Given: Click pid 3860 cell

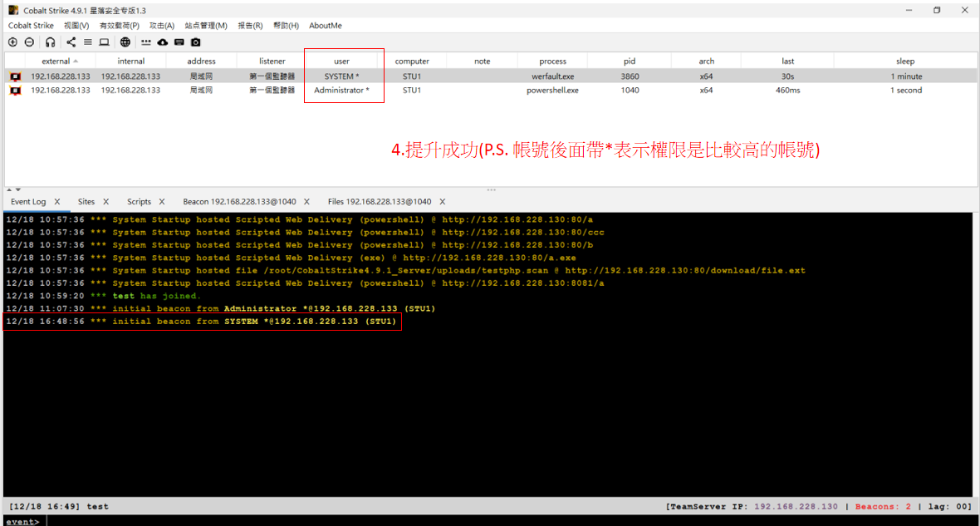Looking at the screenshot, I should click(x=630, y=76).
